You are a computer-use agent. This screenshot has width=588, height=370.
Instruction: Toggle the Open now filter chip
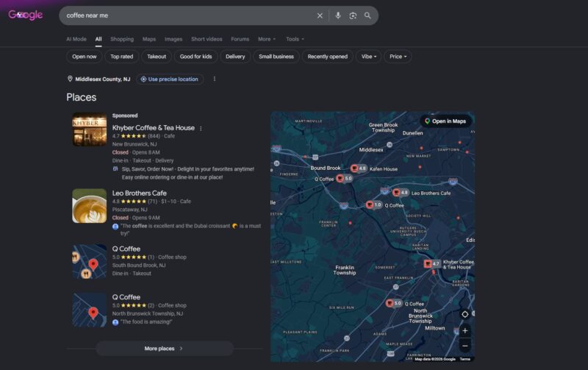point(85,57)
